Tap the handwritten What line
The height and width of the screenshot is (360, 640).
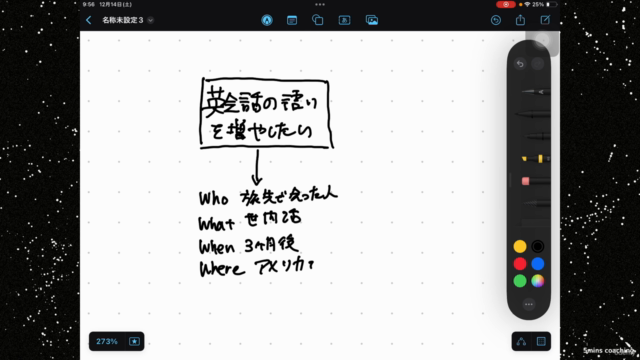250,221
